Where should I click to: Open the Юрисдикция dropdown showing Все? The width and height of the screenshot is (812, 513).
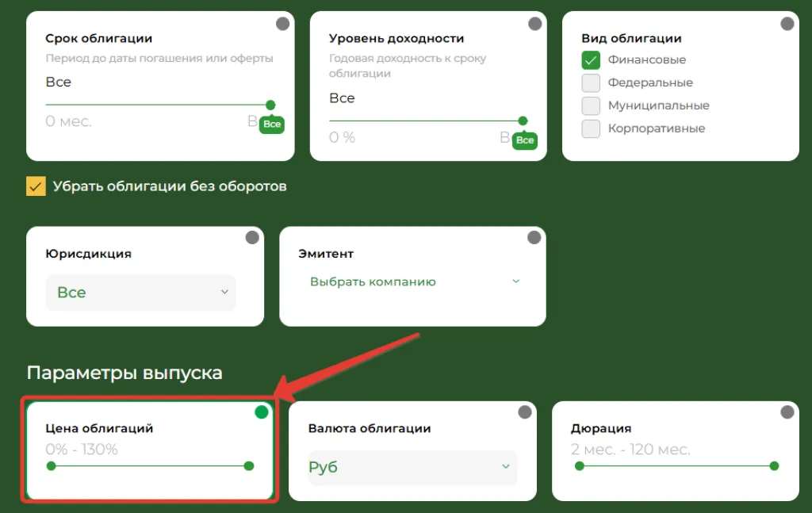point(141,293)
